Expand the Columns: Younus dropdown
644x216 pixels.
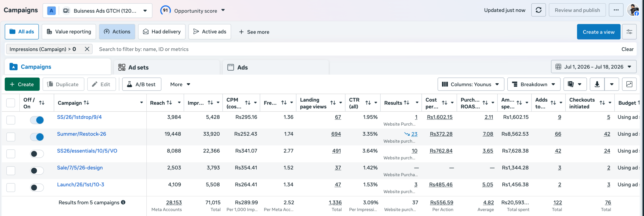tap(471, 84)
